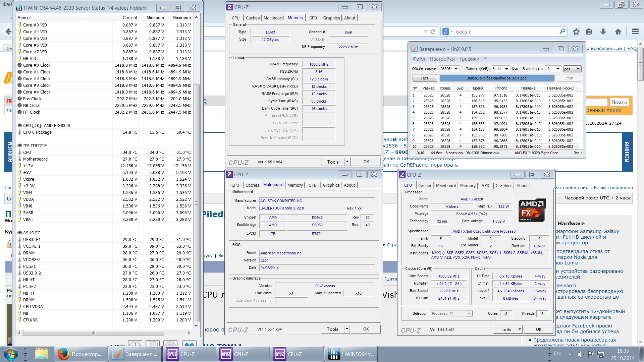Click the Windows Start orb
644x362 pixels.
[11, 354]
